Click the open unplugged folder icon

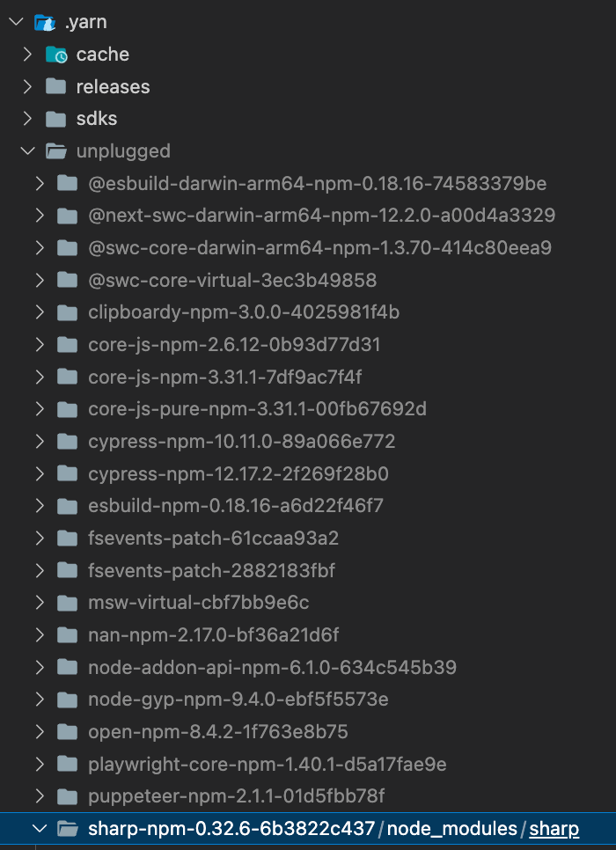pyautogui.click(x=56, y=151)
